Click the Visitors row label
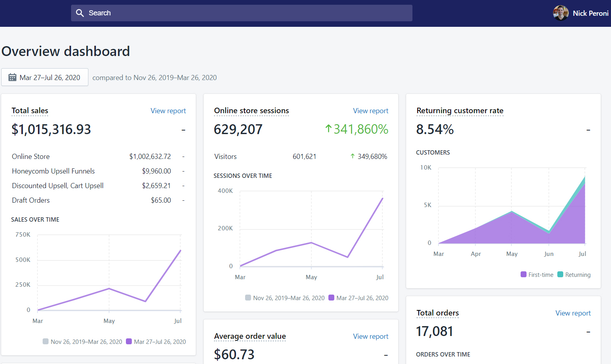This screenshot has height=364, width=611. click(225, 157)
